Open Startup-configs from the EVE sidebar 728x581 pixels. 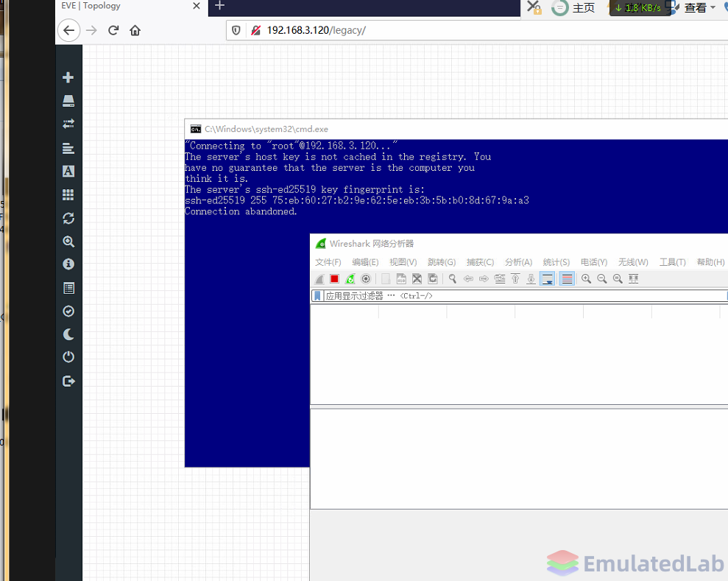click(68, 148)
